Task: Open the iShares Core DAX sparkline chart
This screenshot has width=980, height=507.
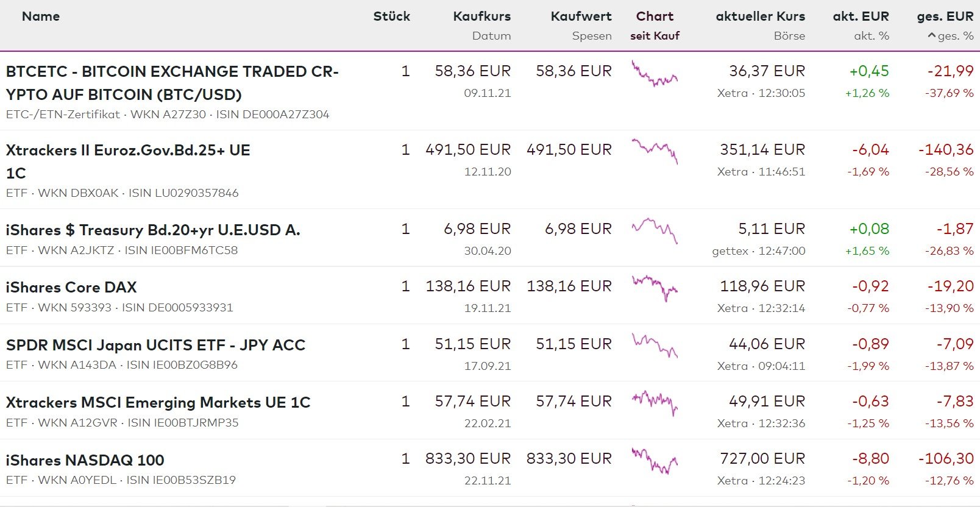Action: point(655,288)
